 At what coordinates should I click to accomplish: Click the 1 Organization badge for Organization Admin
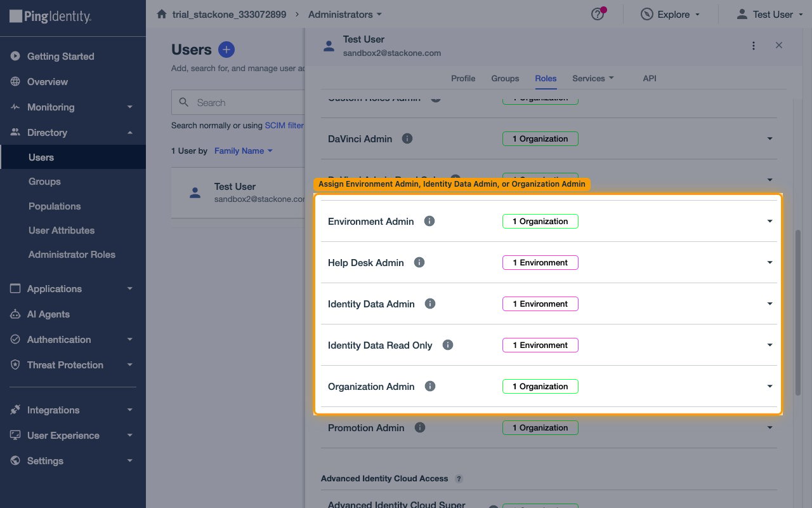pos(540,386)
